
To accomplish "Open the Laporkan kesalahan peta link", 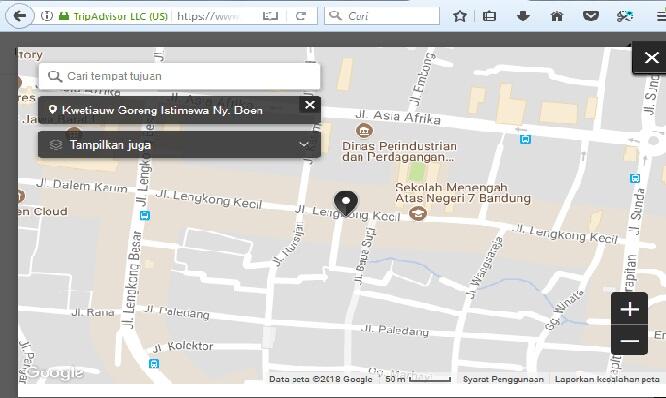I will (x=607, y=379).
